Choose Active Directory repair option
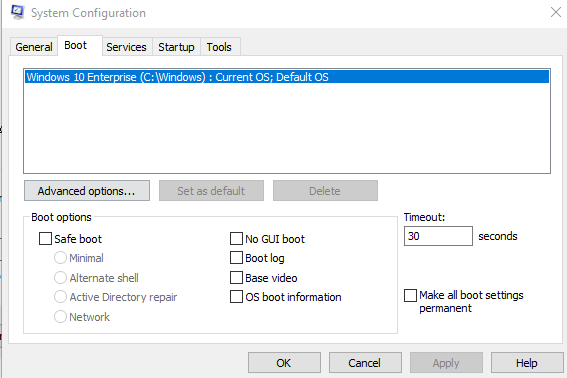 click(60, 297)
